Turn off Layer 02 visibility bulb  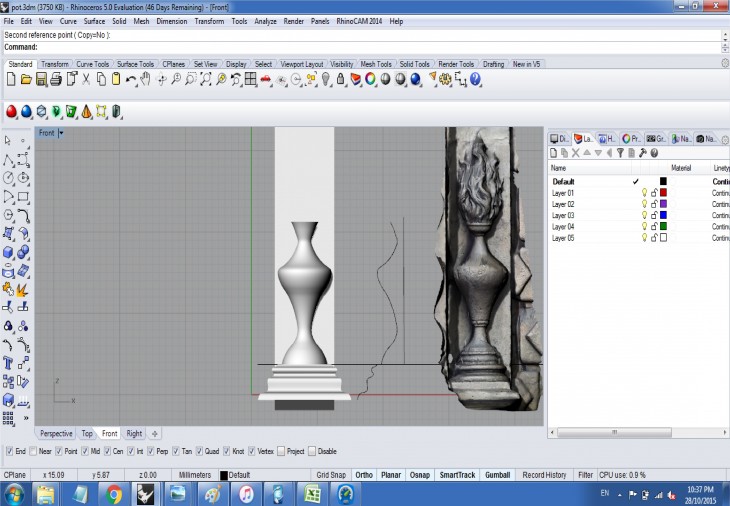tap(644, 204)
